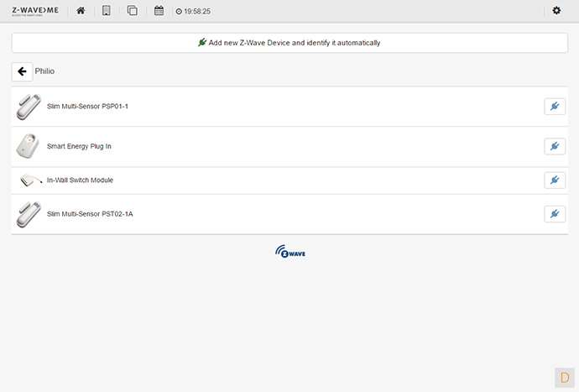Click the In-Wall Switch Module name

tap(80, 180)
